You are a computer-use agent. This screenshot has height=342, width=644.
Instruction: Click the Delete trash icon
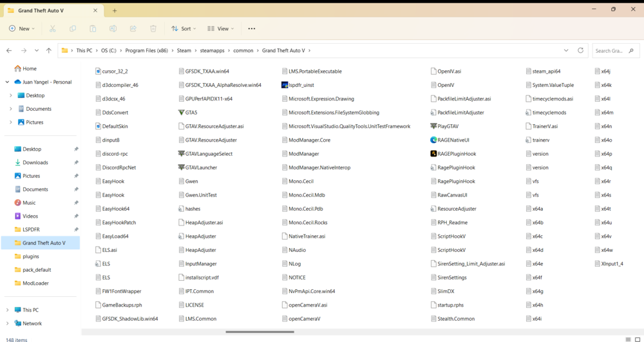pyautogui.click(x=153, y=29)
